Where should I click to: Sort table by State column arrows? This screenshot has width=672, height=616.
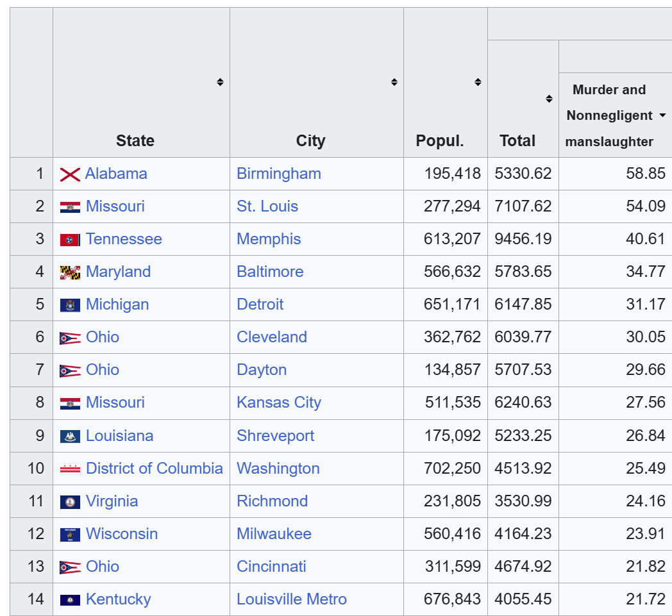tap(220, 82)
